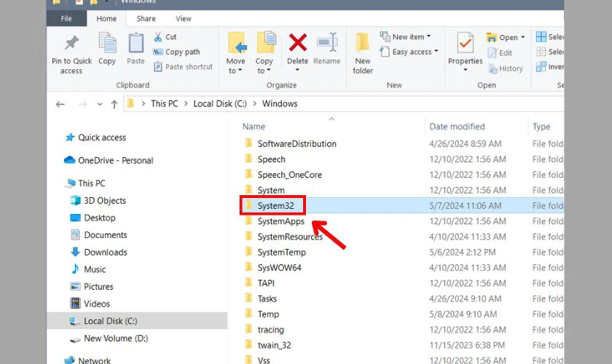This screenshot has height=364, width=612.
Task: Click the New folder icon
Action: (363, 42)
